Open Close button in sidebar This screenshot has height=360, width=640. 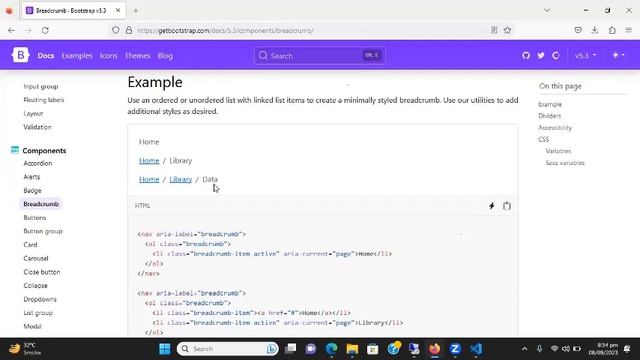click(x=42, y=272)
